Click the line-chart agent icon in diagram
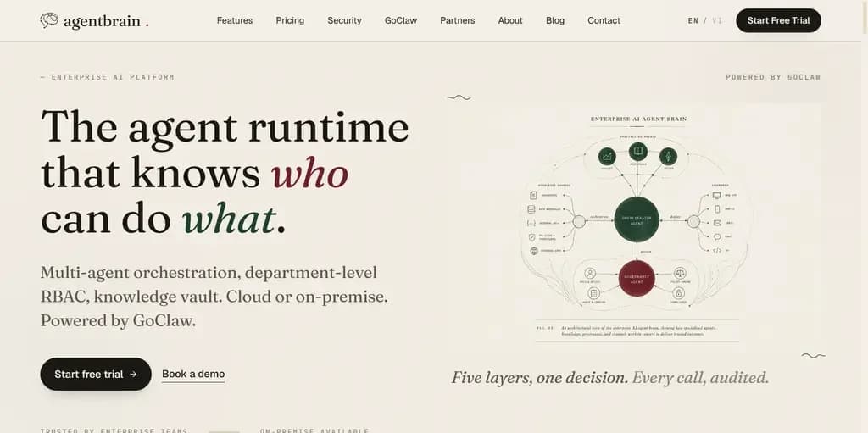This screenshot has width=868, height=433. (607, 156)
